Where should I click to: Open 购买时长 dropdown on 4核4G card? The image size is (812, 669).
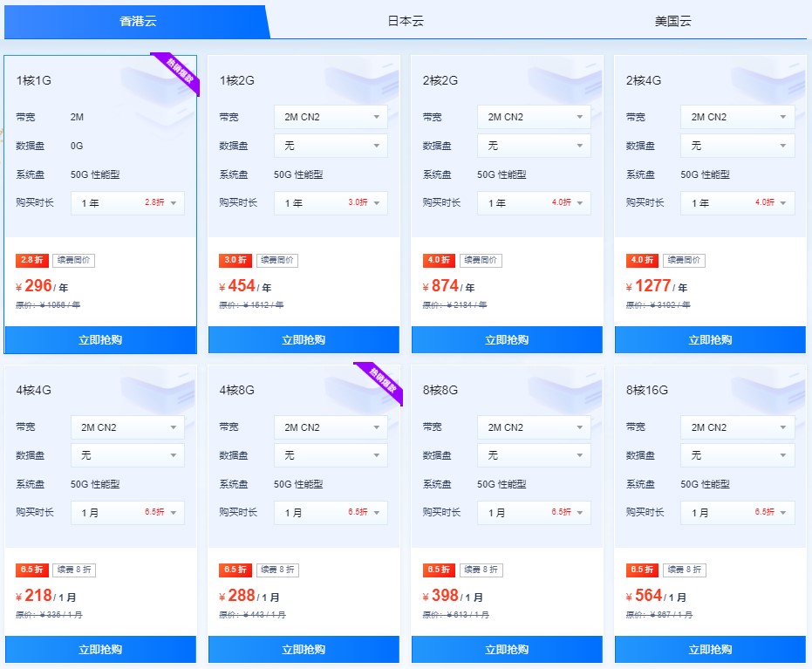pyautogui.click(x=127, y=513)
